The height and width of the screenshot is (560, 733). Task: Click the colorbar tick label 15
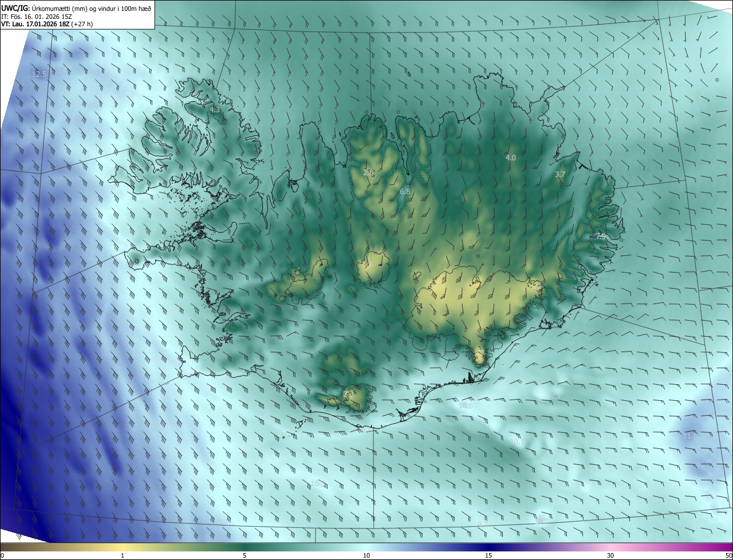pyautogui.click(x=488, y=556)
